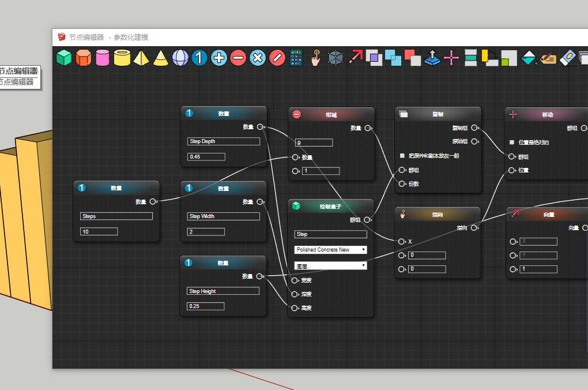The image size is (588, 390).
Task: Select the red minus subtraction icon
Action: point(238,58)
